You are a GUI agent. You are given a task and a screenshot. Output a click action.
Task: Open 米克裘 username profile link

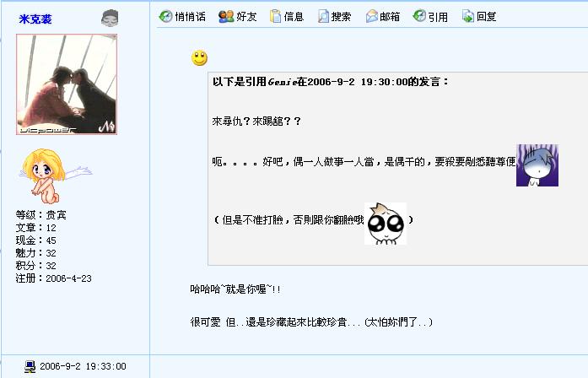(35, 19)
